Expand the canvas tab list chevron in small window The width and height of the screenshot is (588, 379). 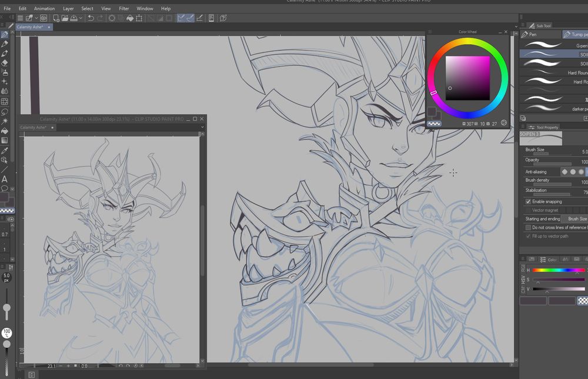pyautogui.click(x=202, y=127)
